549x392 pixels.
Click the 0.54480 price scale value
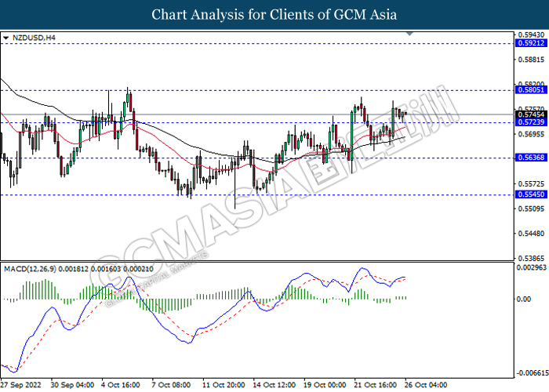(531, 234)
